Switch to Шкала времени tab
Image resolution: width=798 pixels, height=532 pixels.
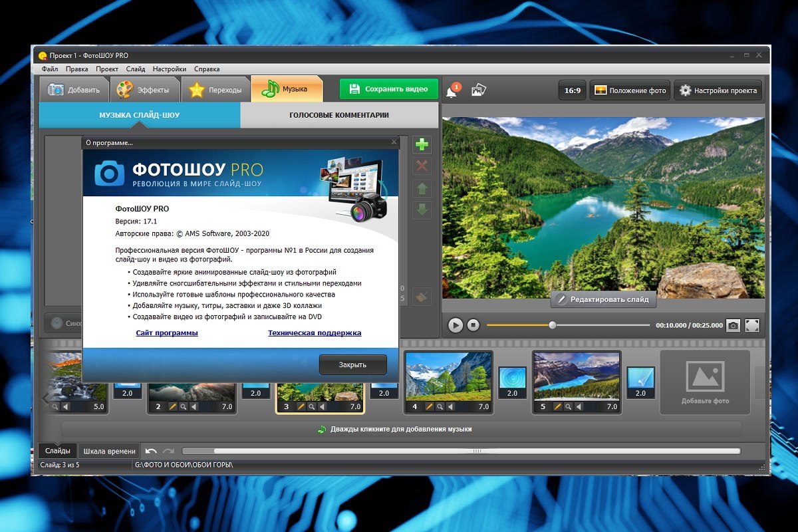110,451
